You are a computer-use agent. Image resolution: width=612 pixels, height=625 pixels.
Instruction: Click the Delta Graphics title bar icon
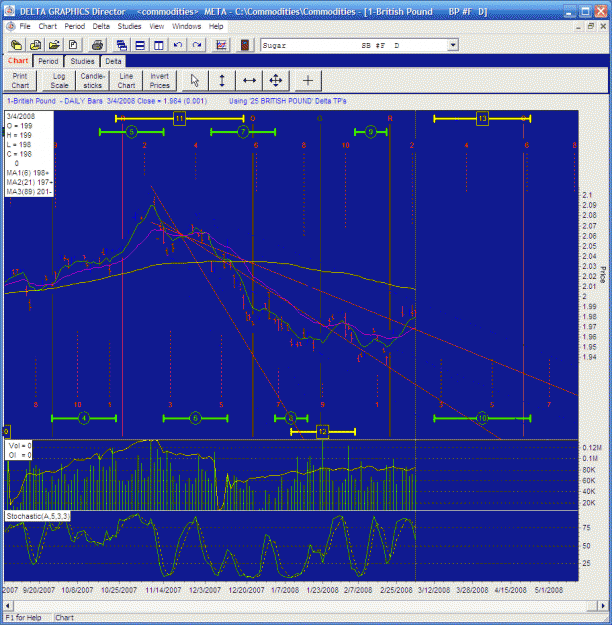pyautogui.click(x=10, y=11)
